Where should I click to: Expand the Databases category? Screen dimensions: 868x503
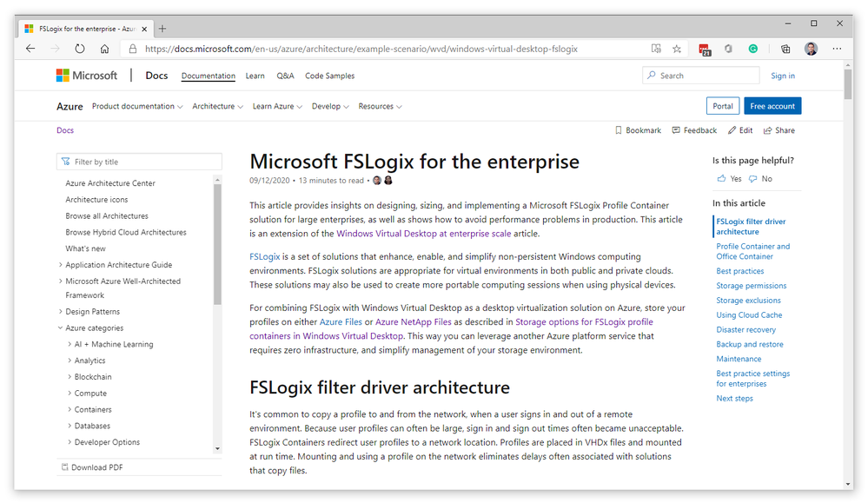click(70, 426)
